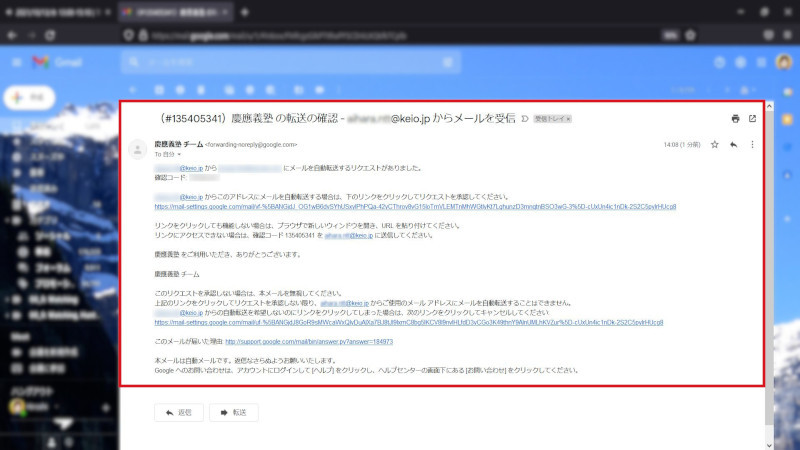Expand the 'To 自分' recipient details arrow

(x=181, y=156)
